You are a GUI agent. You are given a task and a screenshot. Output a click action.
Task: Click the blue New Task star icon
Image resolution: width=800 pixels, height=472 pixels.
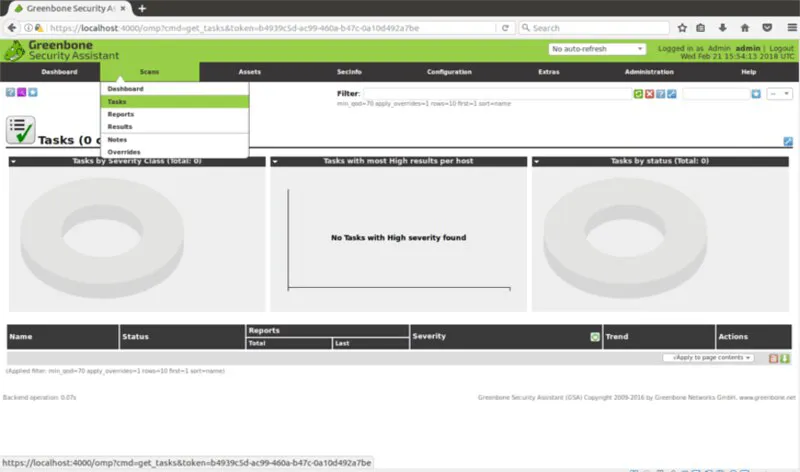coord(33,92)
